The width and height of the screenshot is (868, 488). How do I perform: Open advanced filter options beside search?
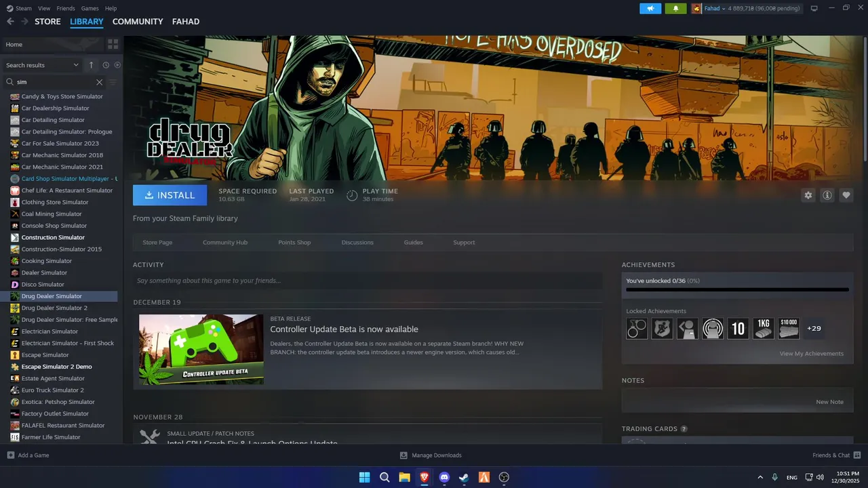click(113, 82)
